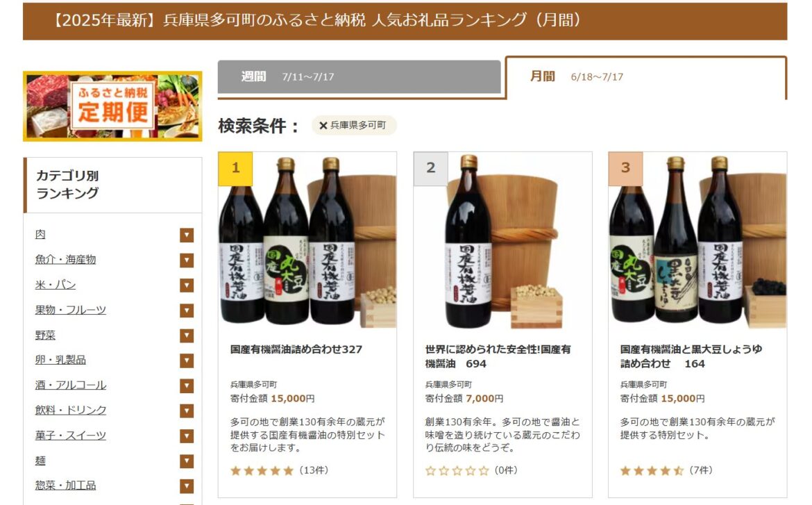
Task: Expand the 野菜 category arrow
Action: [187, 336]
